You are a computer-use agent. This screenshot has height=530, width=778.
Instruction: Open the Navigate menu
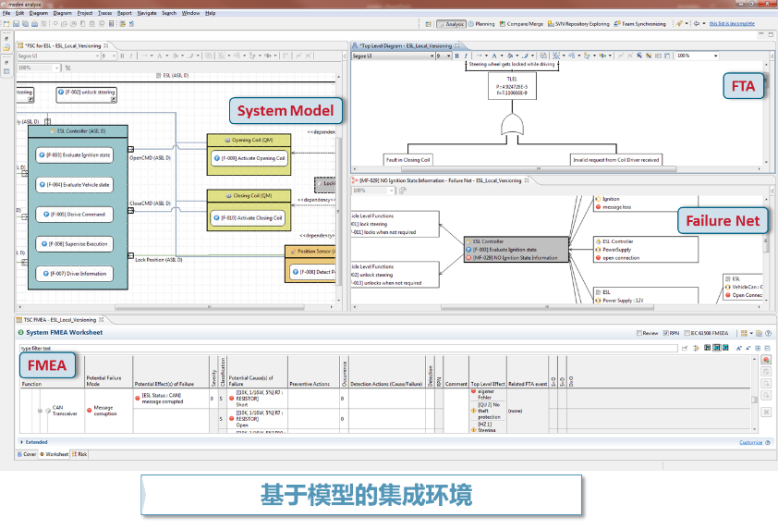click(147, 13)
